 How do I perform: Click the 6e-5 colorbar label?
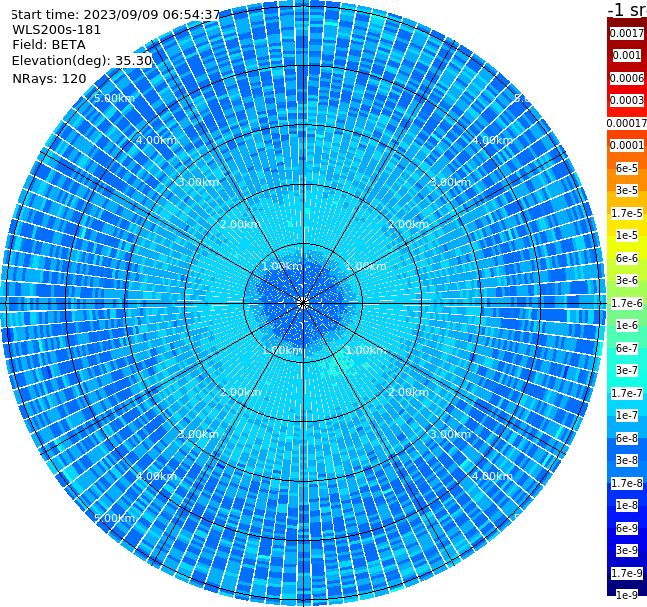[x=627, y=168]
